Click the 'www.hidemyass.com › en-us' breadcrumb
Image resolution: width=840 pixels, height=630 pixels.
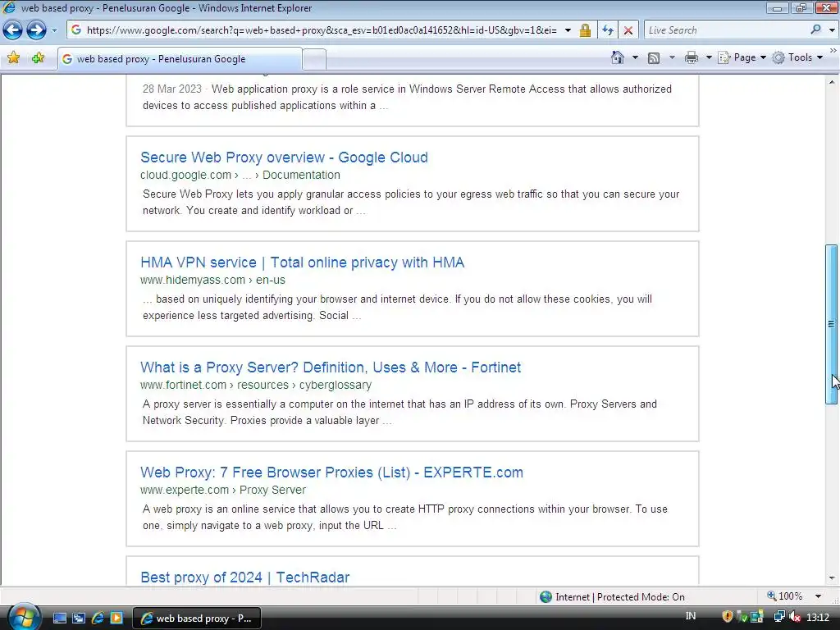pyautogui.click(x=212, y=281)
